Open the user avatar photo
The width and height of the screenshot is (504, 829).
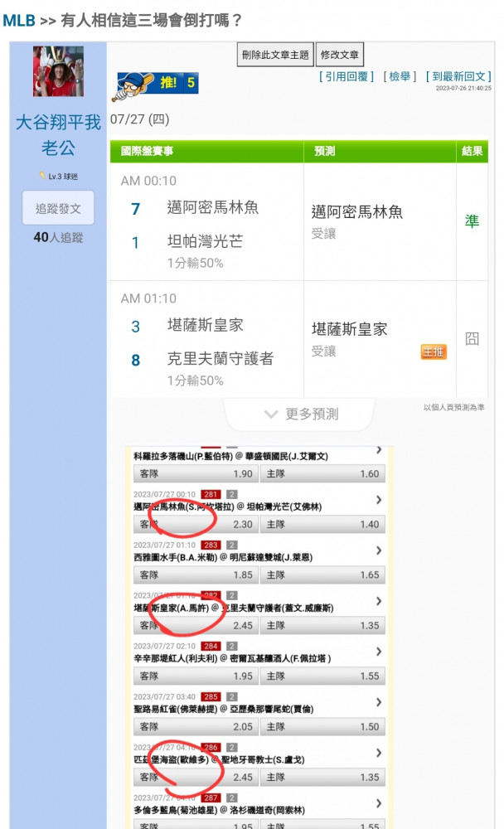click(58, 71)
